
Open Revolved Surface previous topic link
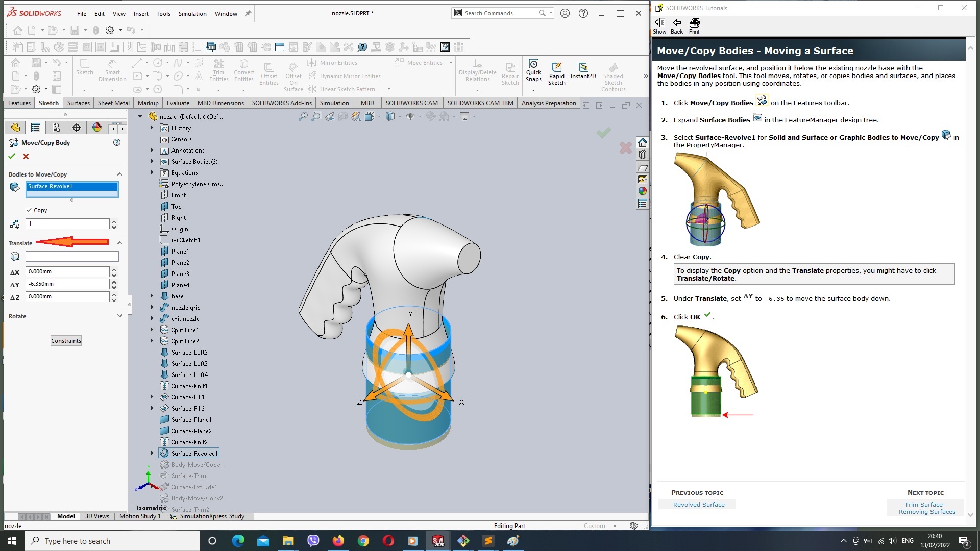tap(698, 505)
